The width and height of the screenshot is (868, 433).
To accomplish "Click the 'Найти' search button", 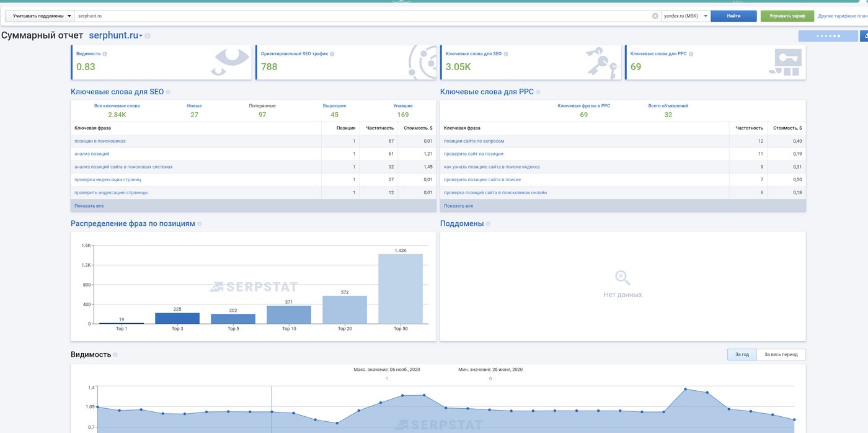I will point(733,16).
